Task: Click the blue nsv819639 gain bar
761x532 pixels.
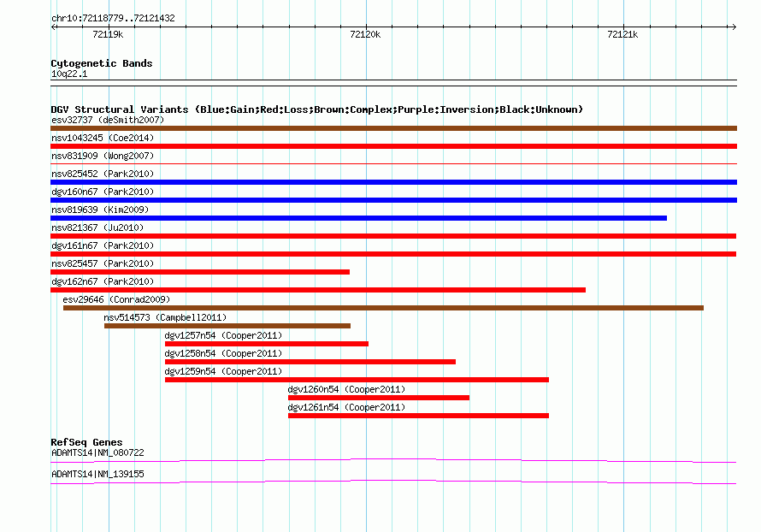Action: (358, 218)
